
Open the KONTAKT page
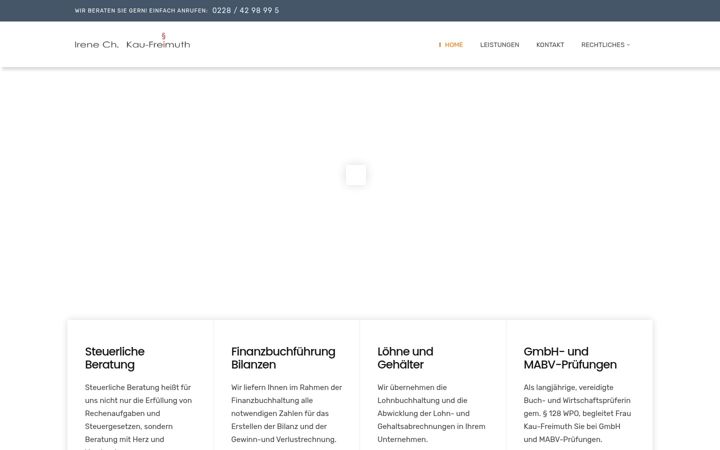click(550, 45)
